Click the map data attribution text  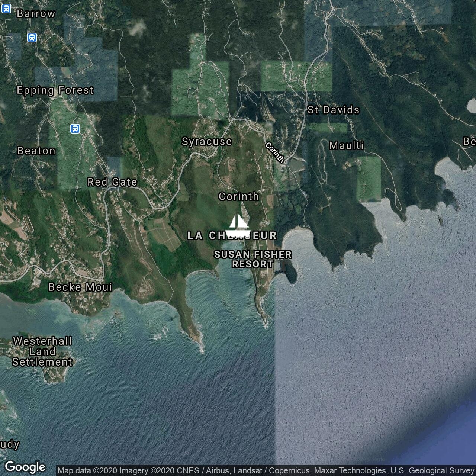pyautogui.click(x=266, y=471)
